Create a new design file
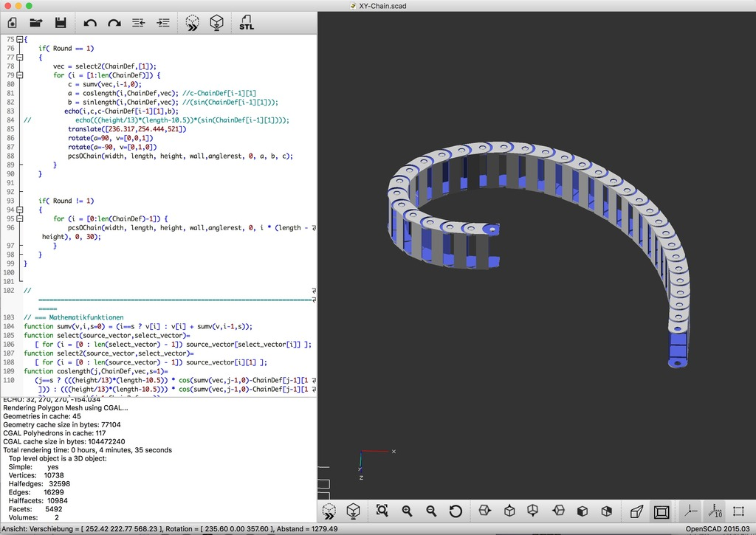This screenshot has height=535, width=756. (12, 23)
